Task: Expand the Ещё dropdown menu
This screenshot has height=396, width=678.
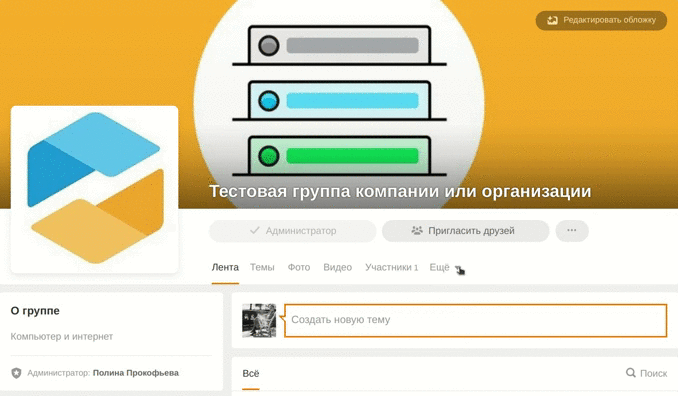Action: 446,268
